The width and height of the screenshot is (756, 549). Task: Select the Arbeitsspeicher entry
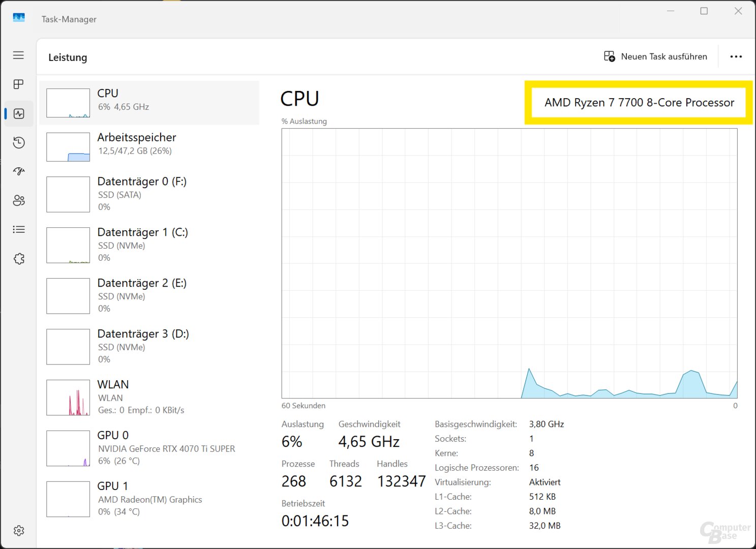point(149,146)
